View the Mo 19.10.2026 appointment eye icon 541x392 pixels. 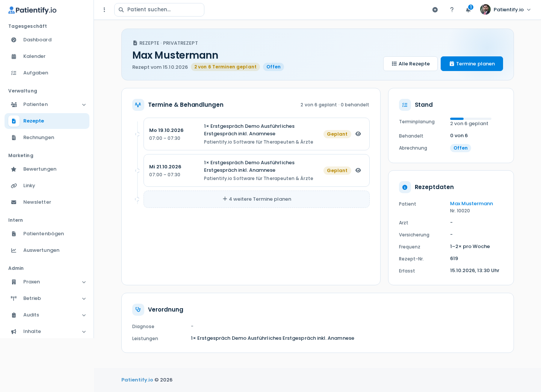click(x=358, y=134)
